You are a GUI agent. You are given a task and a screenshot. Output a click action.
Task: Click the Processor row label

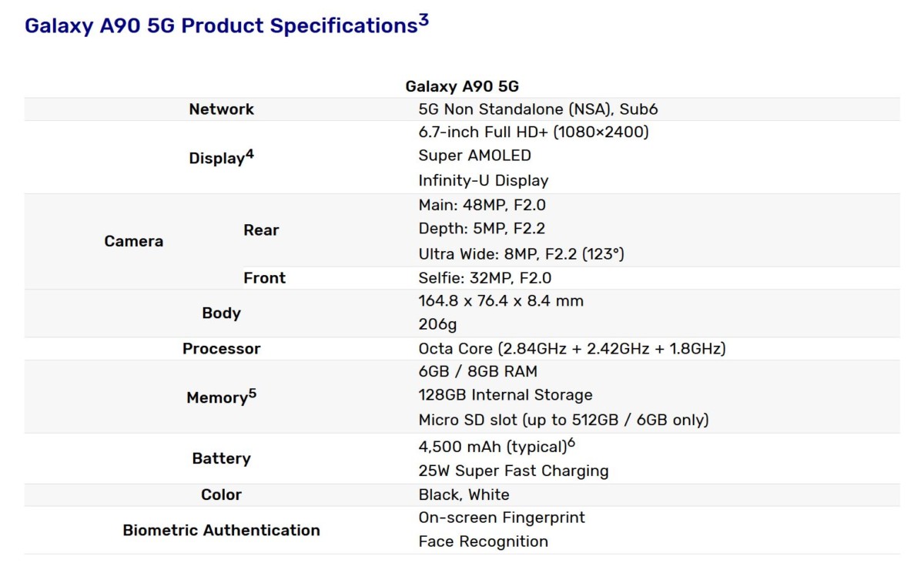pos(221,349)
